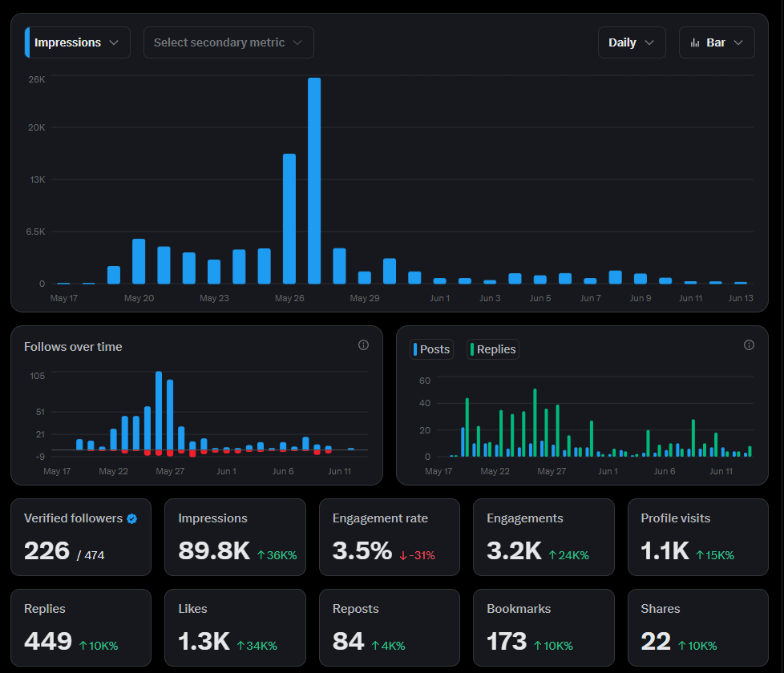Viewport: 784px width, 673px height.
Task: Select the tallest green replies bar
Action: click(x=535, y=423)
